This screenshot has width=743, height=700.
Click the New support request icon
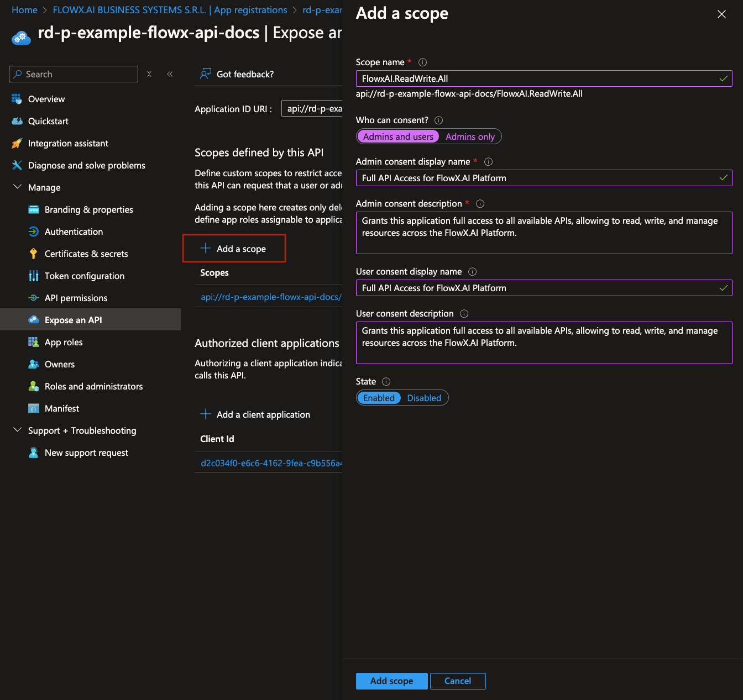[34, 452]
